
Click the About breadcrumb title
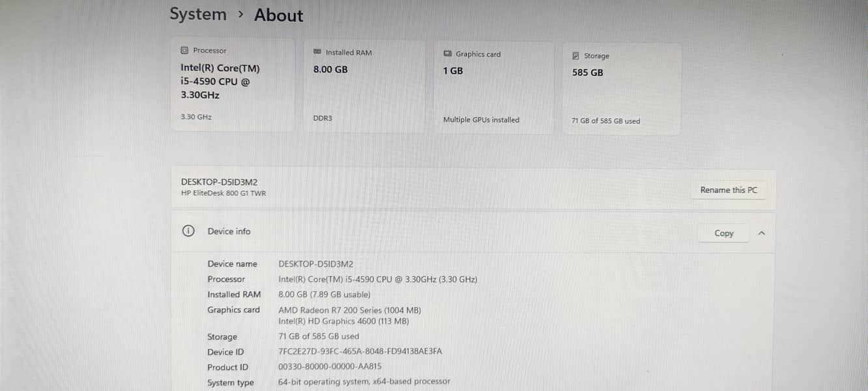tap(279, 16)
